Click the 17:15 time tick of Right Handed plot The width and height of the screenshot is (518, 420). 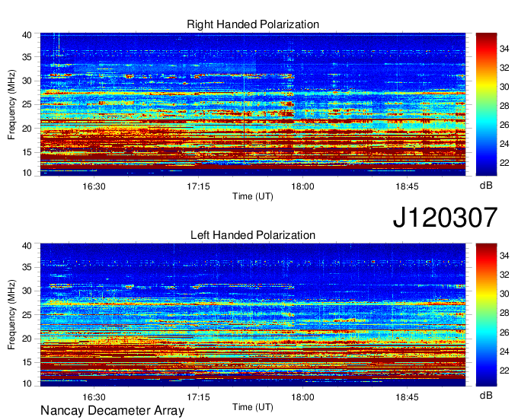tap(198, 186)
